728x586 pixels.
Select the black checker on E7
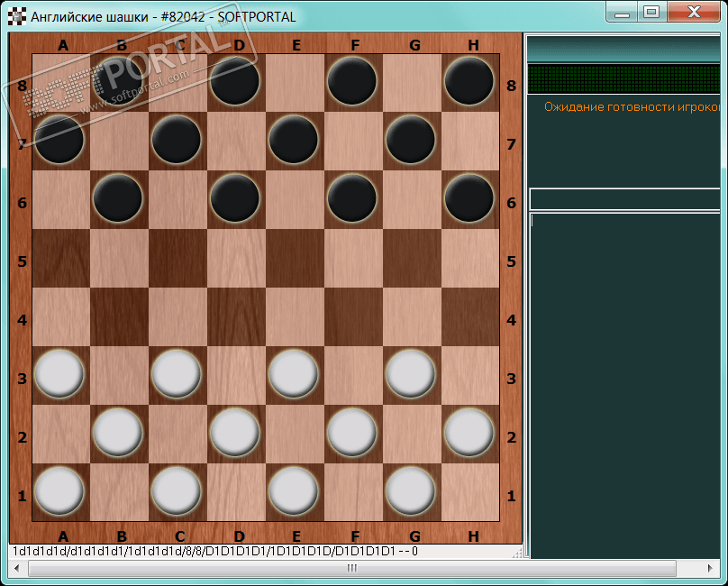294,140
